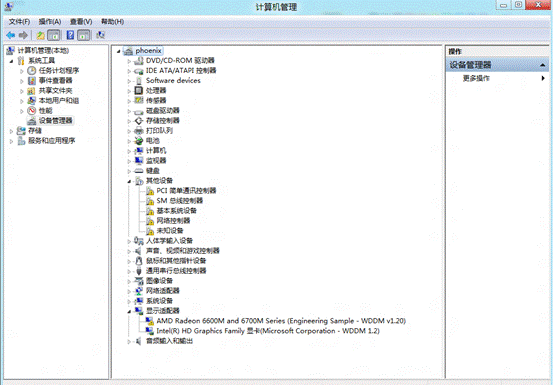
Task: Select the 传感器 category
Action: (156, 100)
